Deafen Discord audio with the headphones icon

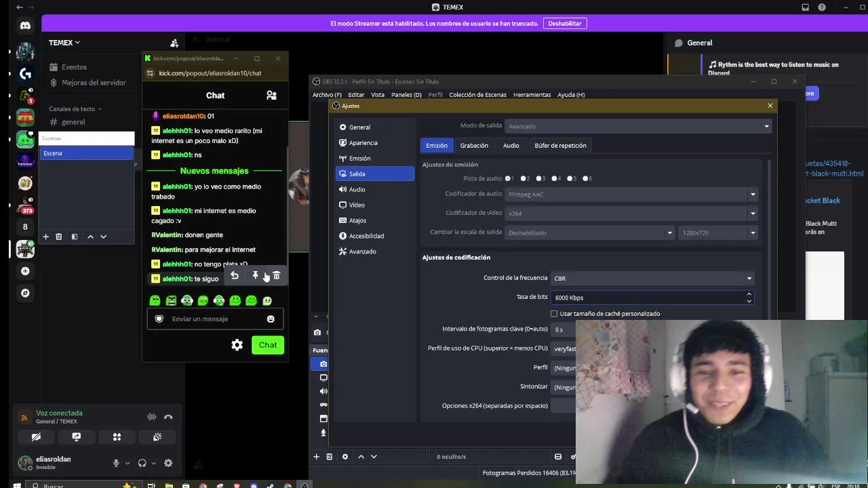142,463
